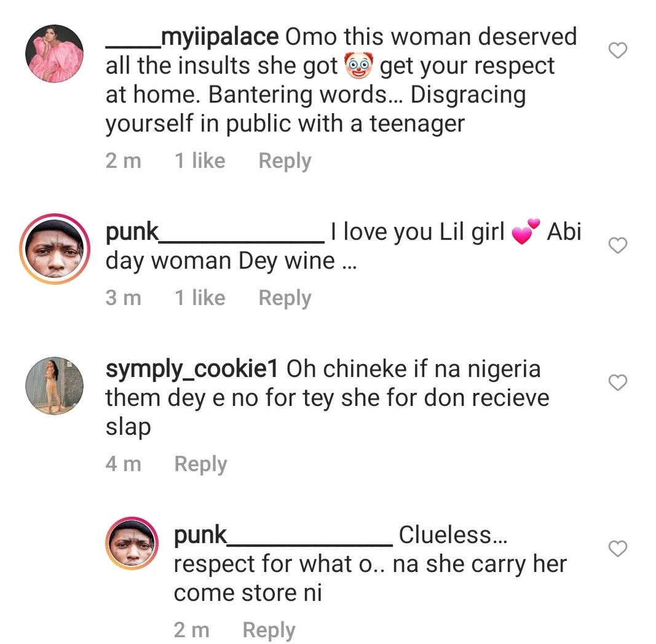The width and height of the screenshot is (656, 644).
Task: Open punk's avatar on "I love you" comment
Action: [x=55, y=249]
